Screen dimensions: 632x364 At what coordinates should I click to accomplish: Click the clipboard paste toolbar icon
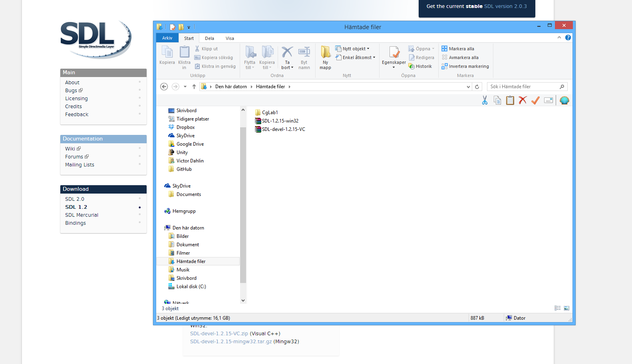pos(510,100)
